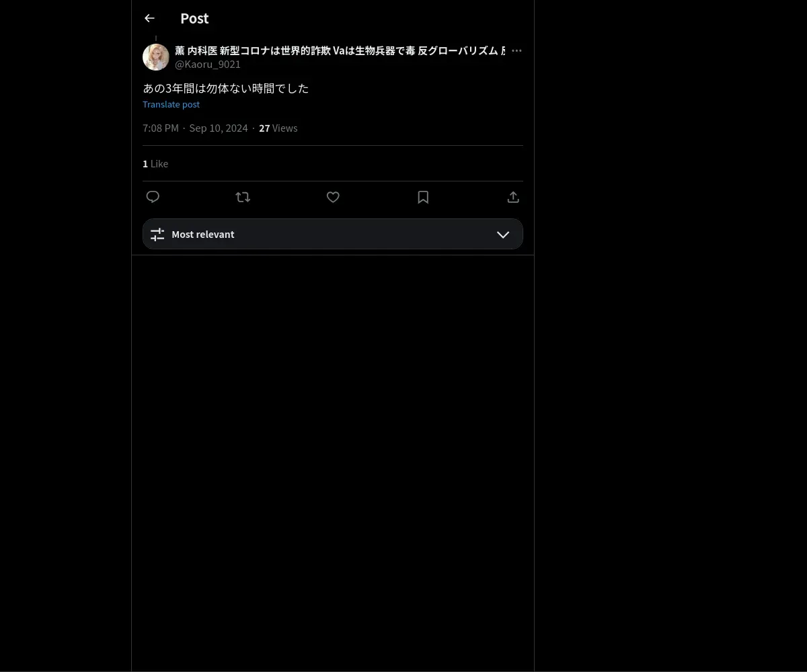807x672 pixels.
Task: Go back using the left arrow
Action: pyautogui.click(x=149, y=19)
